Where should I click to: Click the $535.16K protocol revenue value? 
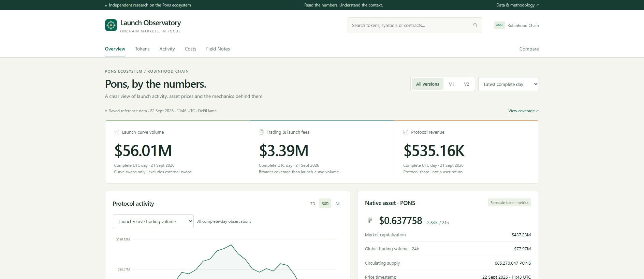point(434,151)
